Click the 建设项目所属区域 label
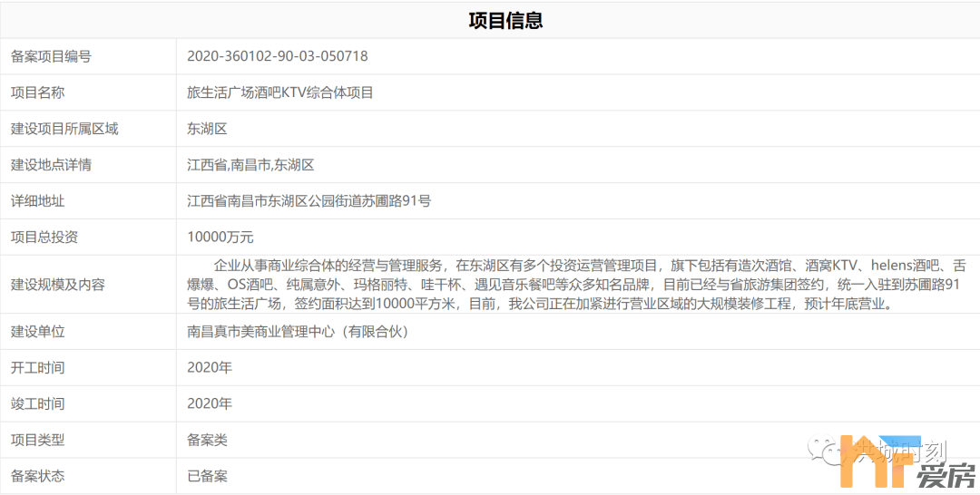980x495 pixels. [64, 129]
